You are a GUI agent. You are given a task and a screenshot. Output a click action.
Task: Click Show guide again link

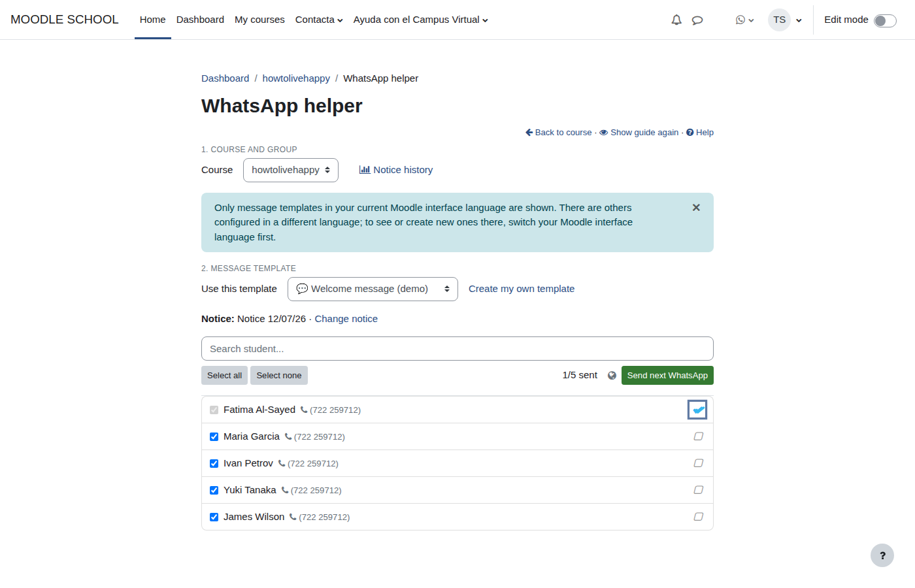639,132
